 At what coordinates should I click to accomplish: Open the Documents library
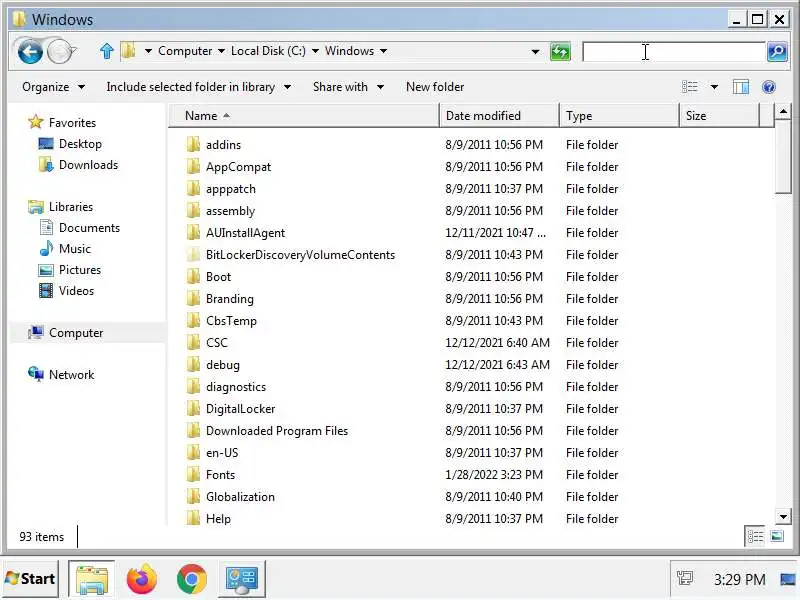[89, 228]
